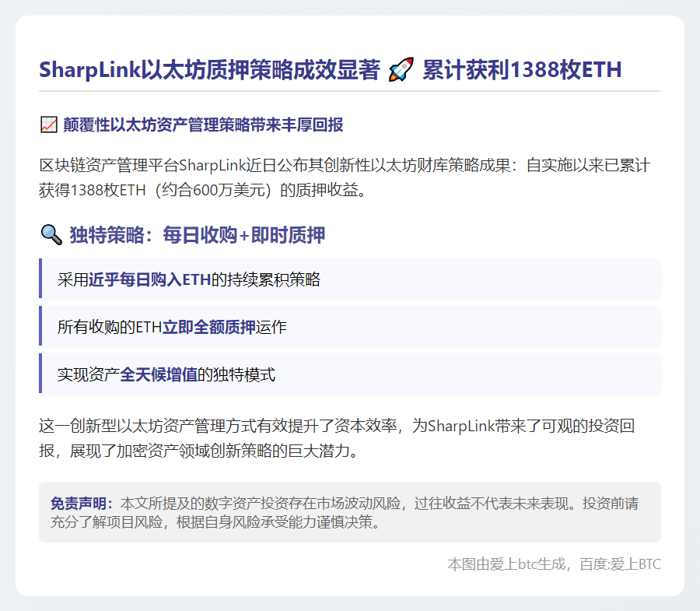Click the heading 独特策略：每日收购+即时质押
This screenshot has width=700, height=611.
tap(197, 235)
